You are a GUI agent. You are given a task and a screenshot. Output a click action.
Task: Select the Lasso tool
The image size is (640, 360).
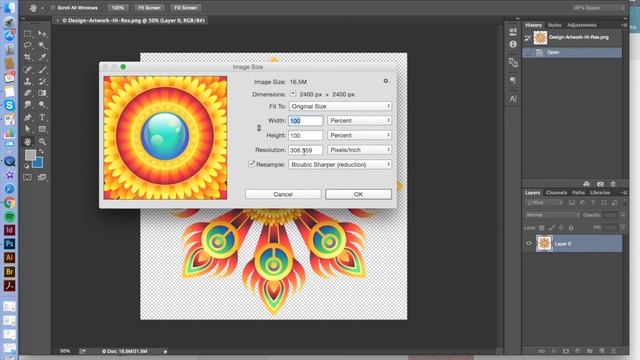pyautogui.click(x=27, y=45)
